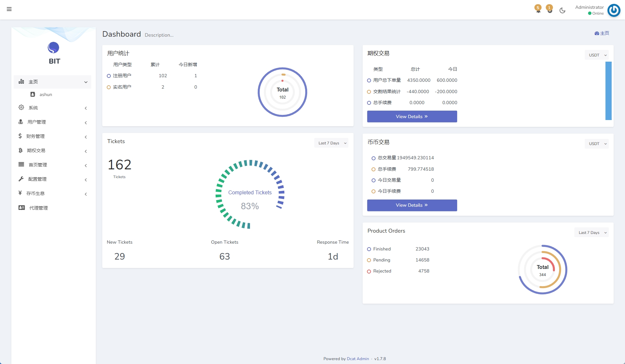The height and width of the screenshot is (364, 625).
Task: Open the second notification badge icon
Action: pos(549,9)
